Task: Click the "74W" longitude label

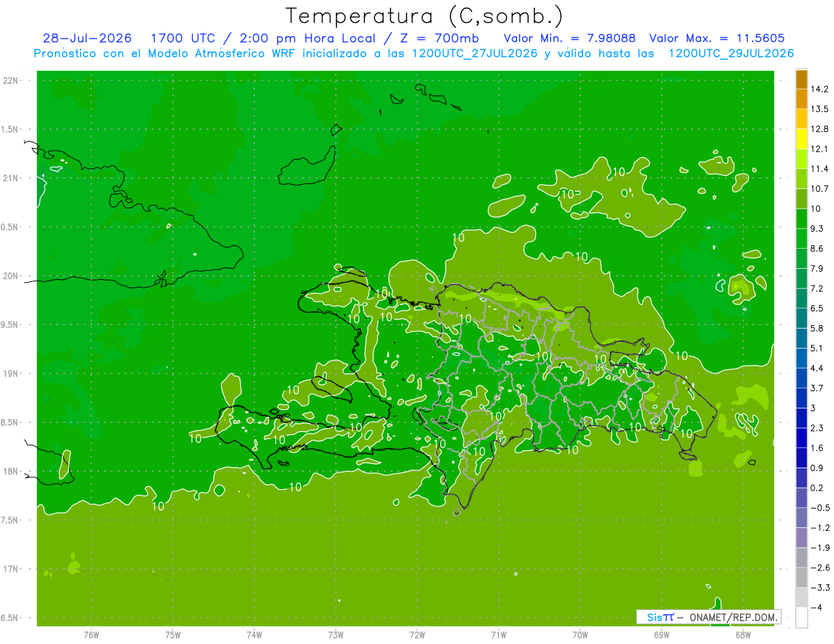Action: 254,634
